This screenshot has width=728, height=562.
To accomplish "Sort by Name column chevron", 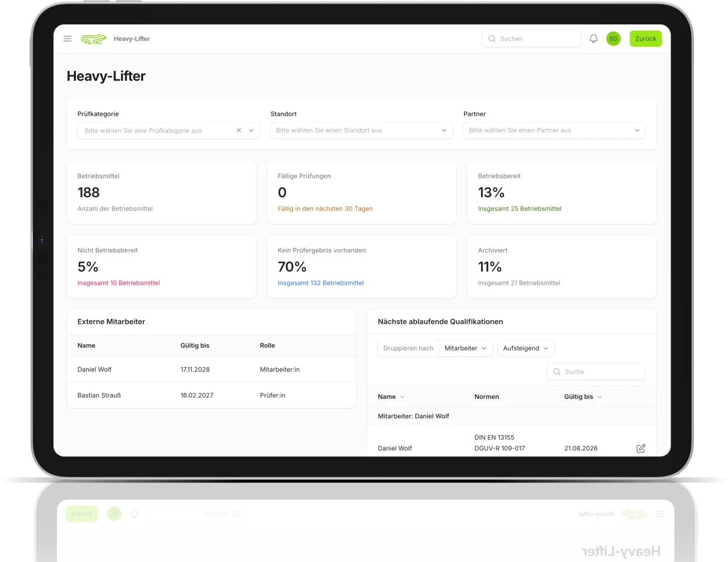I will (402, 397).
